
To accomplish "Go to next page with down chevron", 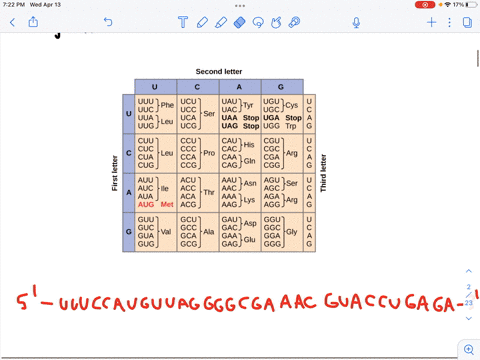I will (469, 318).
